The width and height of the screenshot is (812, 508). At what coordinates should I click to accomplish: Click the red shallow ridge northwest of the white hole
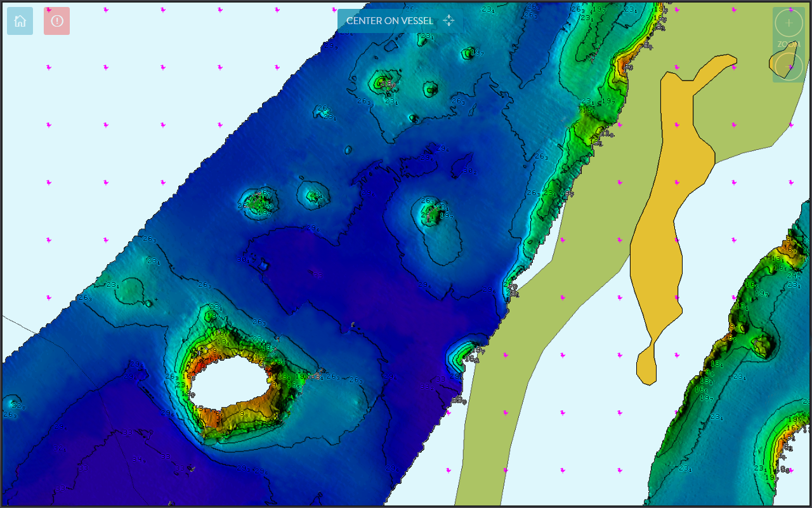[202, 363]
